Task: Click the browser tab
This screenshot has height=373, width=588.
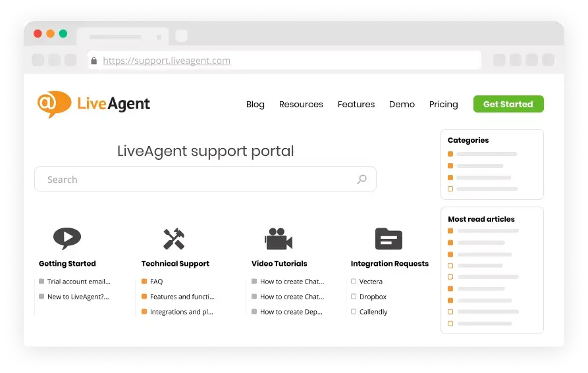Action: click(122, 37)
